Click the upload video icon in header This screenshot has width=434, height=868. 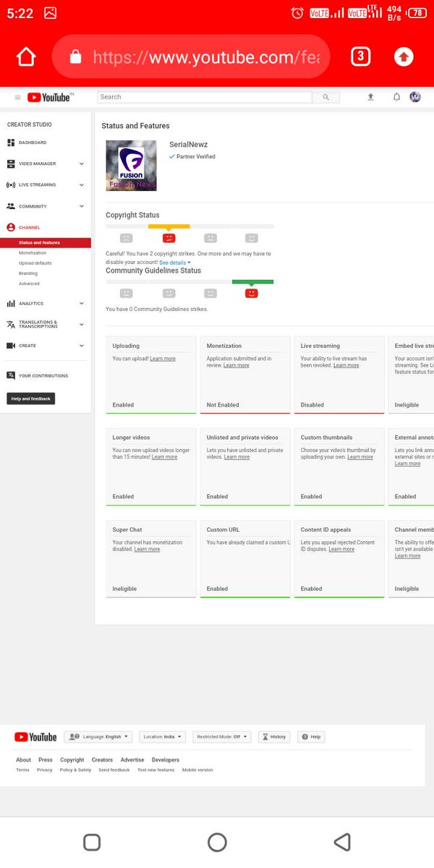[x=370, y=97]
